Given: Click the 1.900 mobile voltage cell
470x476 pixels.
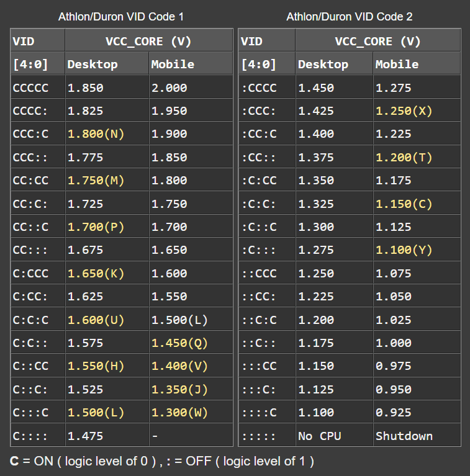Looking at the screenshot, I should 191,134.
